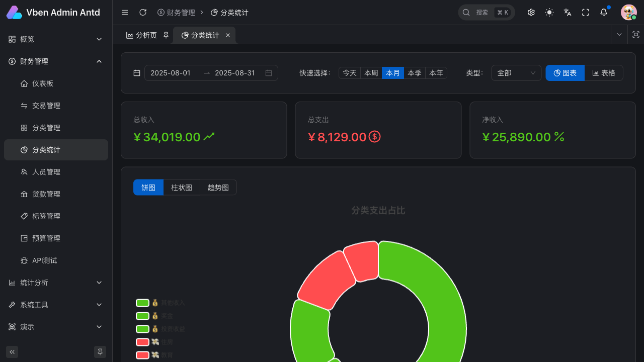Image resolution: width=644 pixels, height=362 pixels.
Task: Click the start date field 2025-08-01
Action: coord(171,73)
